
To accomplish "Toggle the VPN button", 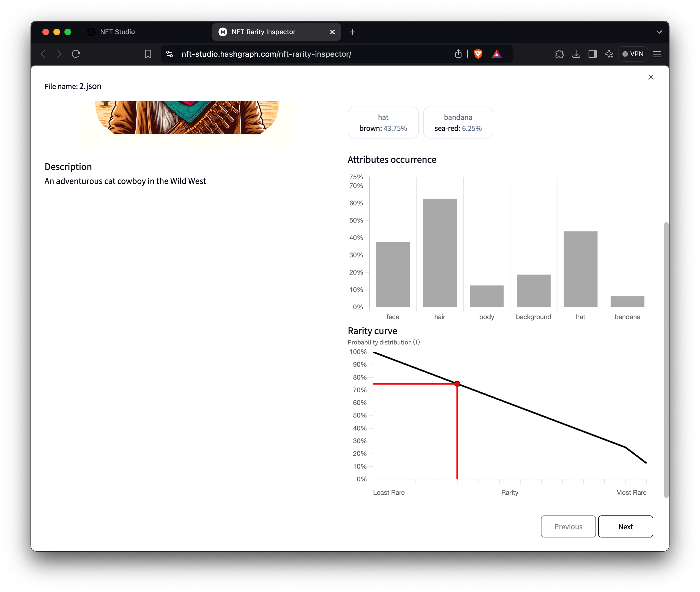I will pyautogui.click(x=633, y=54).
